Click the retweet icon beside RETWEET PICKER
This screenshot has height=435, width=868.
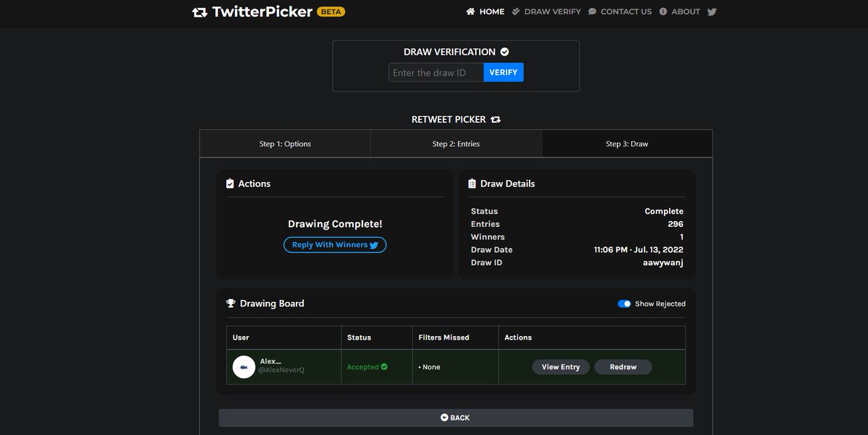[495, 119]
